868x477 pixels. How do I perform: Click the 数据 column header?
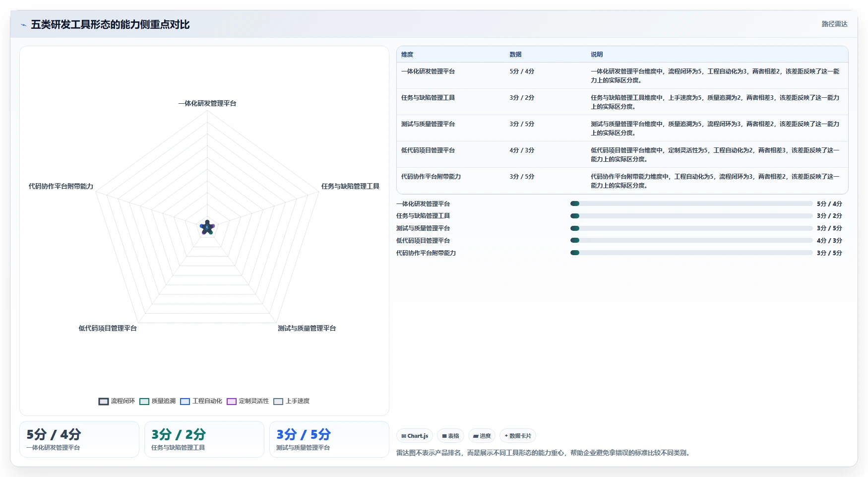pyautogui.click(x=515, y=55)
